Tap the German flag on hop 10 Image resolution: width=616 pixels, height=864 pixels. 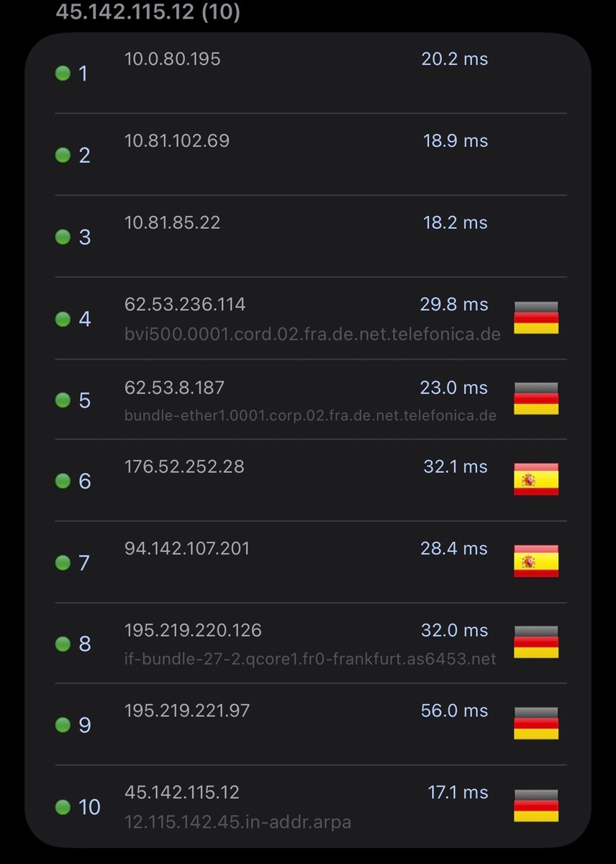[536, 806]
